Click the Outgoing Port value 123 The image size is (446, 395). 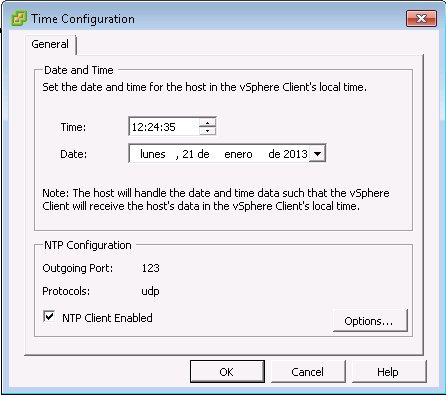coord(151,268)
